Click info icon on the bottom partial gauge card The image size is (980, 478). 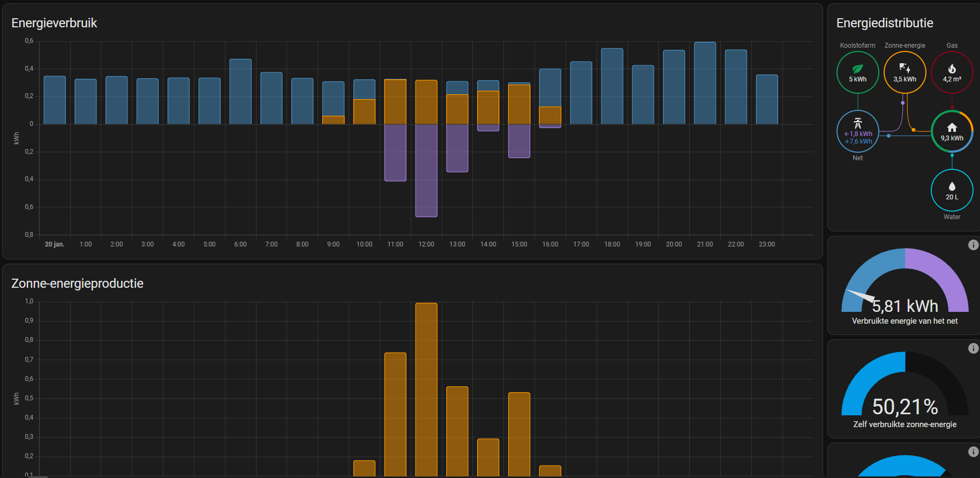973,452
